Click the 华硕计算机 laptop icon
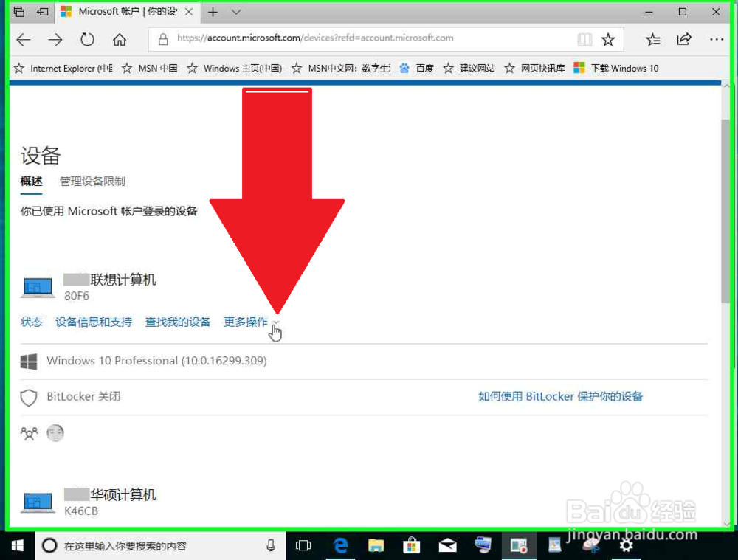 point(38,502)
